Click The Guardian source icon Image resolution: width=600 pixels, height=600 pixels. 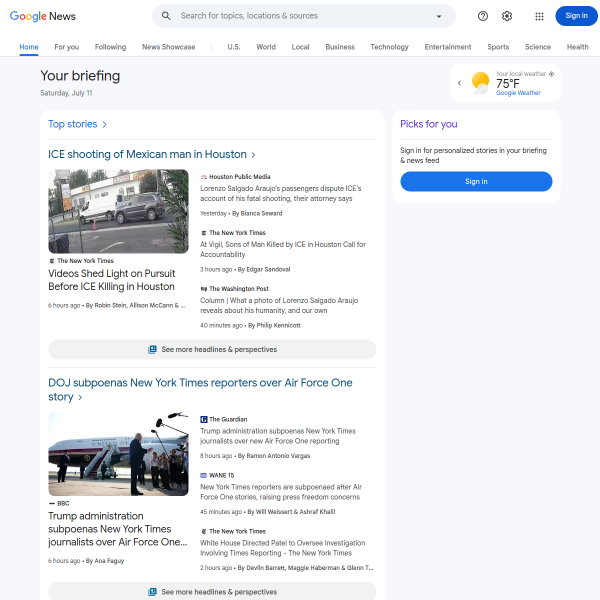204,419
